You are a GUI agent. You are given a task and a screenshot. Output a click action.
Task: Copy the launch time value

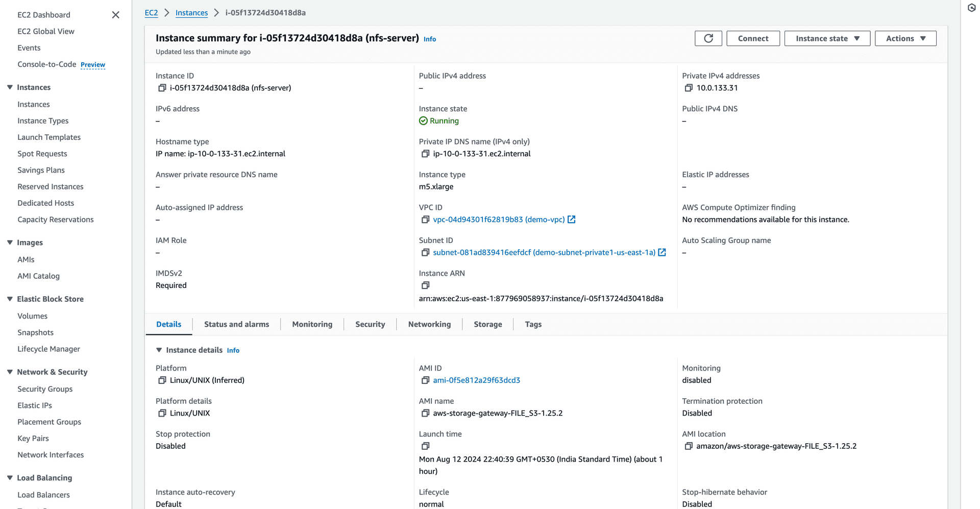click(425, 446)
